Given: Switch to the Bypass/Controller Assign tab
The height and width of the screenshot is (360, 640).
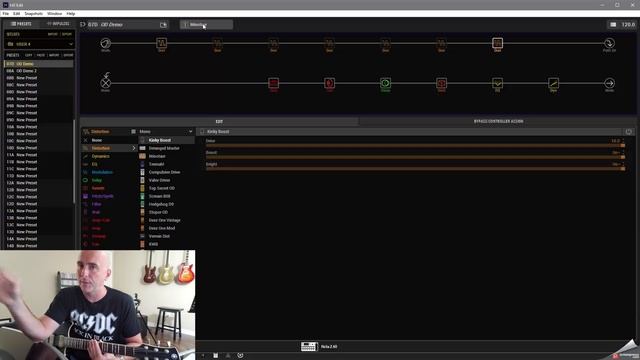Looking at the screenshot, I should [x=498, y=121].
